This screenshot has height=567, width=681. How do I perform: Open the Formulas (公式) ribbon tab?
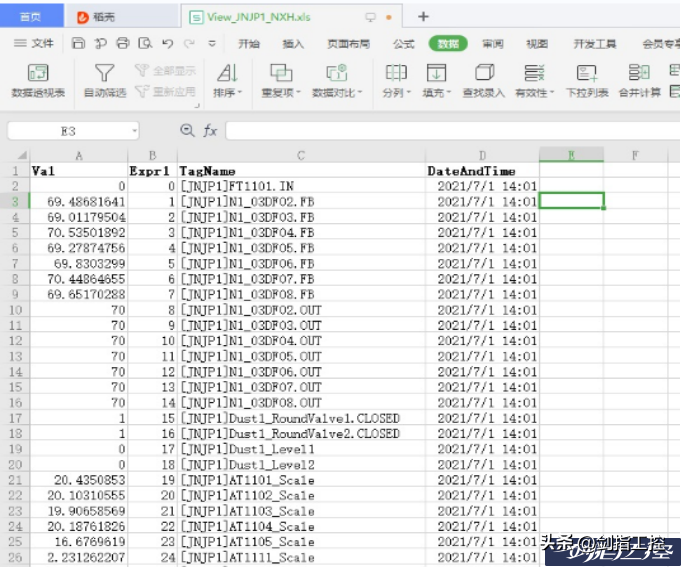(x=403, y=44)
